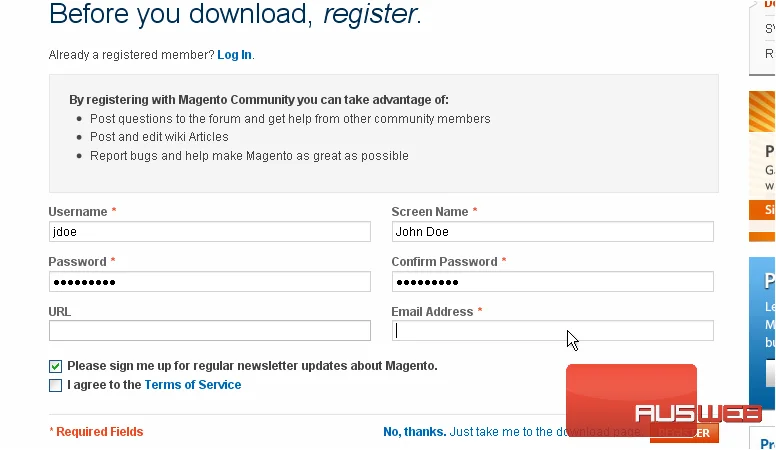The image size is (776, 450).
Task: Select the Password input field
Action: pos(210,282)
